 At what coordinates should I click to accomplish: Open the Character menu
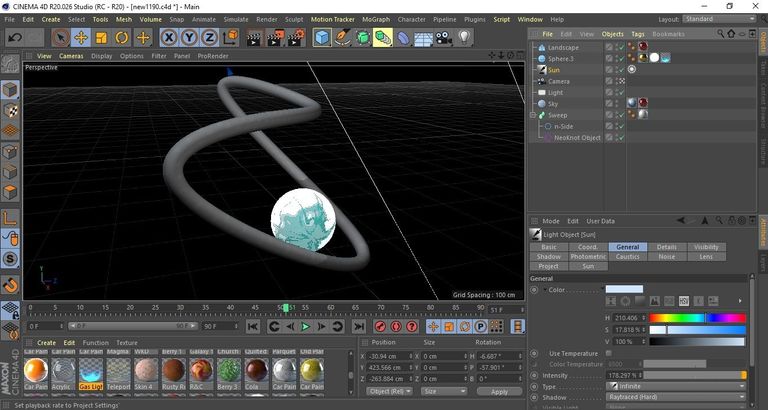point(411,20)
